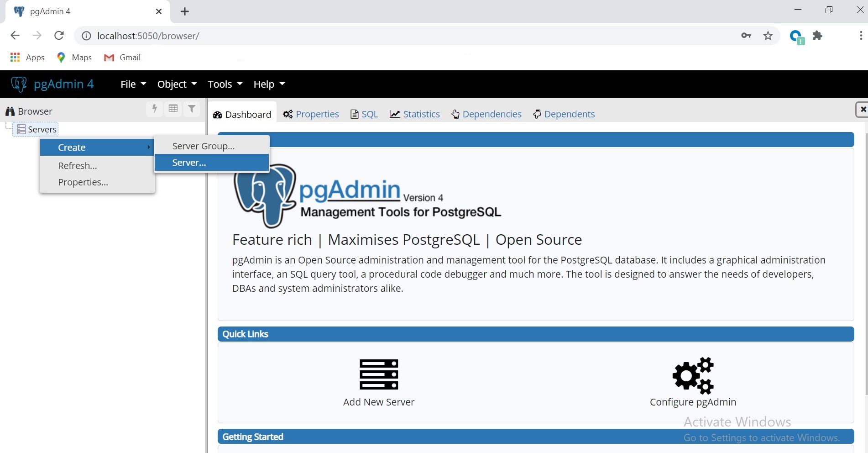Select Server... in the Create submenu
This screenshot has height=453, width=868.
coord(212,163)
